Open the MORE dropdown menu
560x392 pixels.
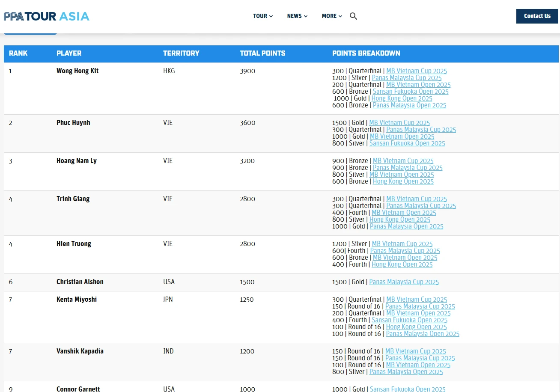pos(332,16)
